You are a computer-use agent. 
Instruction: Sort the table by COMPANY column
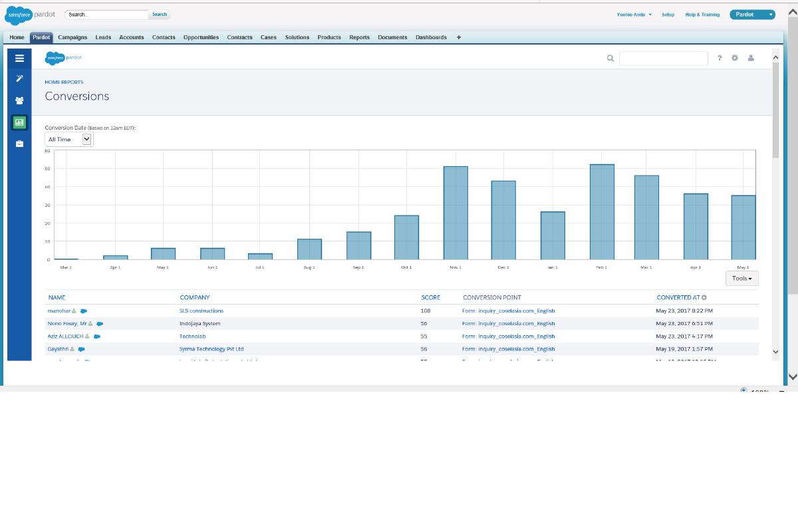point(195,297)
